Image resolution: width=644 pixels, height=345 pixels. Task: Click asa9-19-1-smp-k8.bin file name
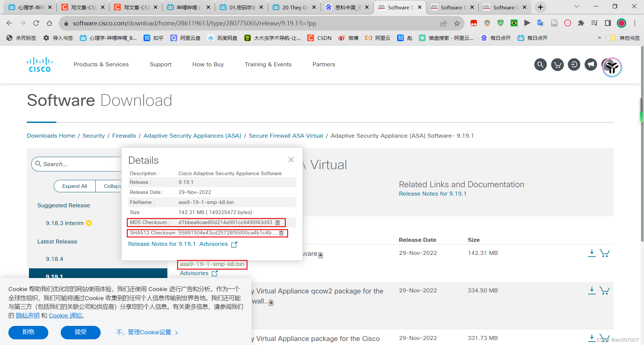click(212, 264)
